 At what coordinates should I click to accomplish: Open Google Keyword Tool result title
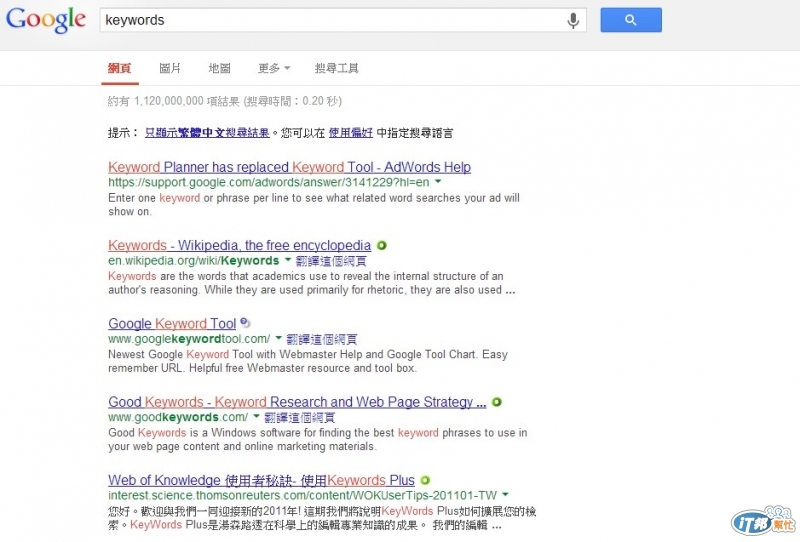point(172,324)
